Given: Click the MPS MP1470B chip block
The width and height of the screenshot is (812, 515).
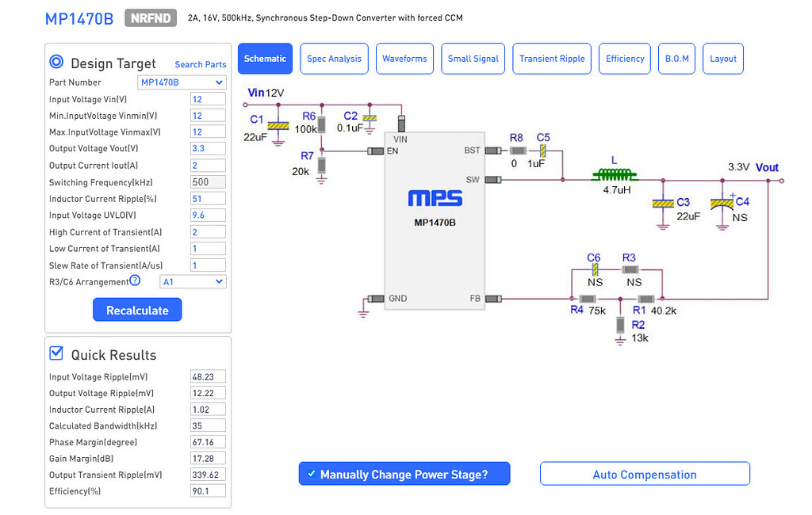Looking at the screenshot, I should tap(435, 220).
